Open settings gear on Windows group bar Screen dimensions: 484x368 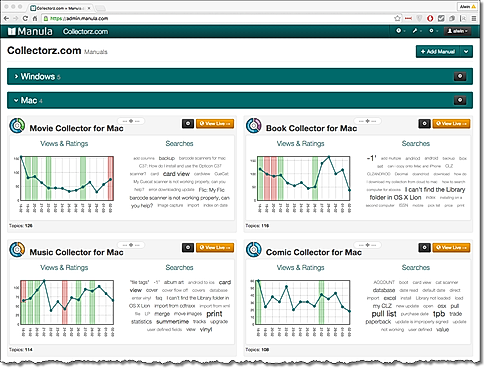(x=460, y=76)
